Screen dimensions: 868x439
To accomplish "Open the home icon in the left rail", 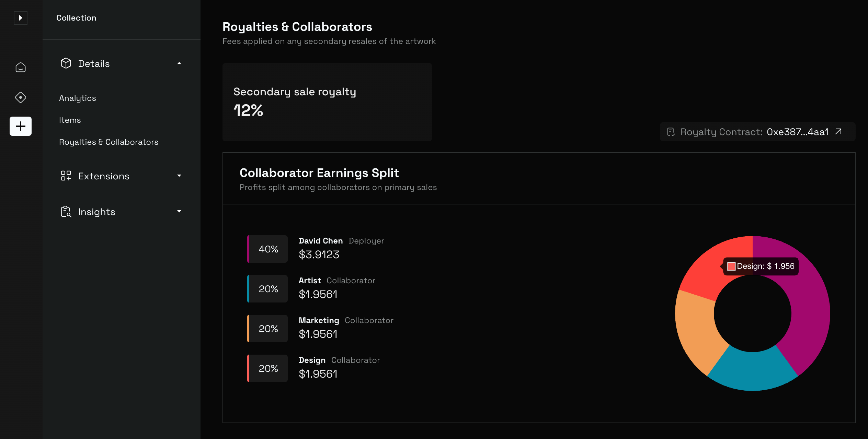I will pos(21,68).
